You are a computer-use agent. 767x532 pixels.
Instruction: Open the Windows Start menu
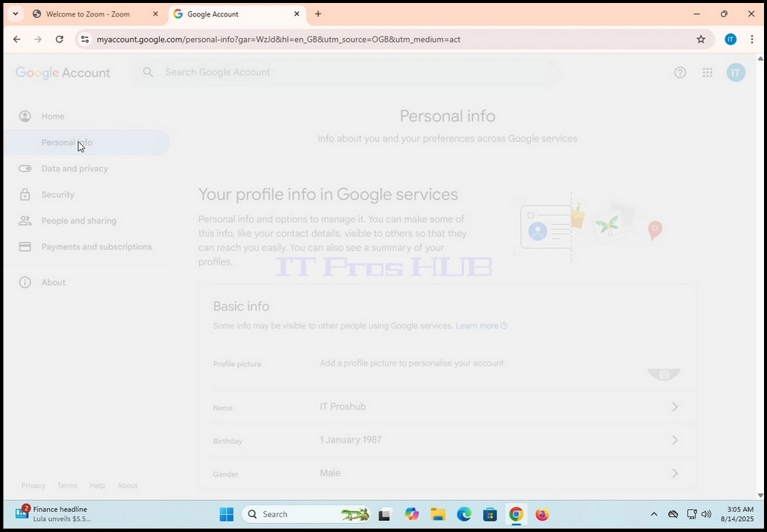pos(227,514)
